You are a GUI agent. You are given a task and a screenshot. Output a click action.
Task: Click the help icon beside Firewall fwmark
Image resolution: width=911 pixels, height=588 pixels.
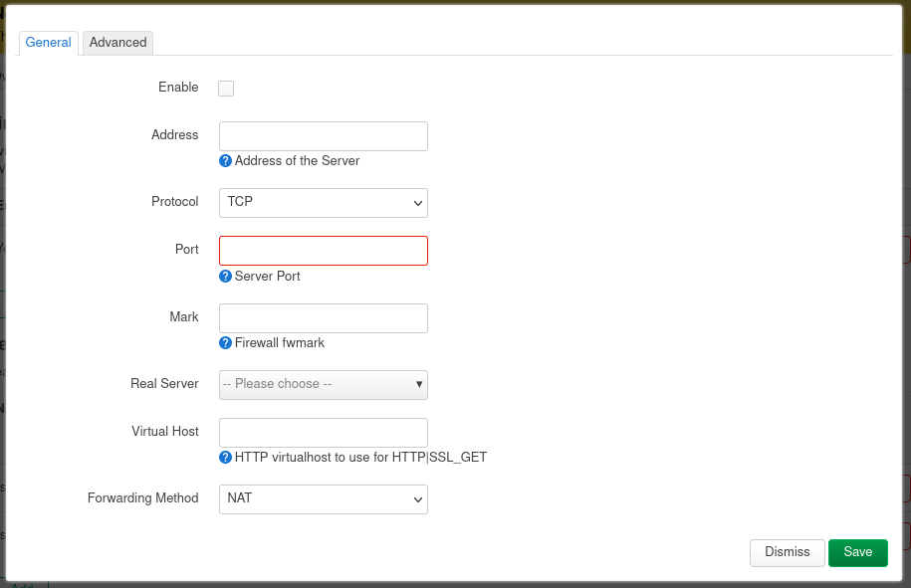[x=225, y=343]
